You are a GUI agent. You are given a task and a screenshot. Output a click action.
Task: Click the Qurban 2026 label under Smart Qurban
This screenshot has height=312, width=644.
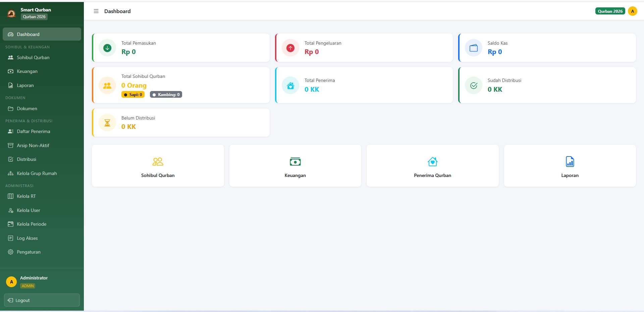(34, 17)
